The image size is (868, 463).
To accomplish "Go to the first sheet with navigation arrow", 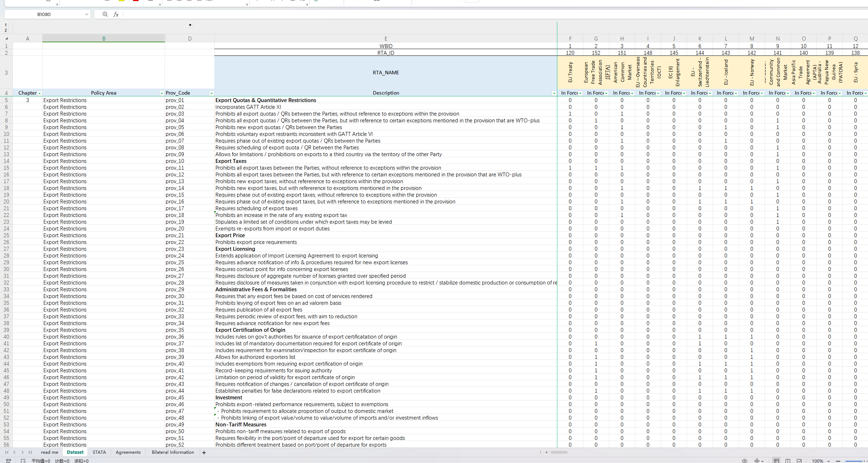I will coord(7,452).
